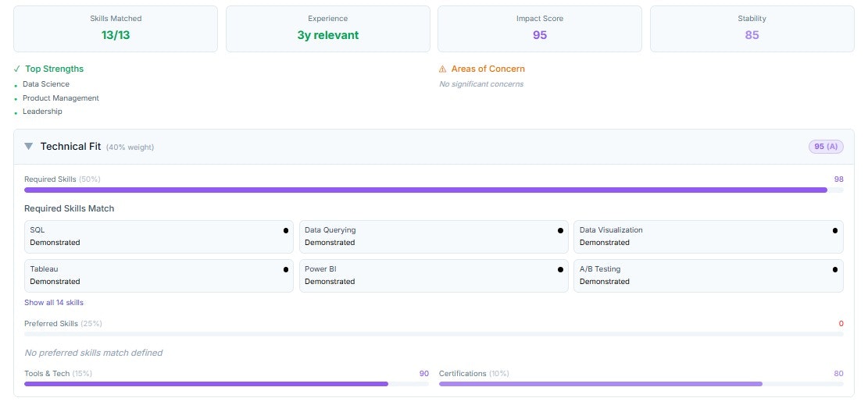Click the Product Management strength item
Screen dimensions: 868x405
click(x=61, y=98)
